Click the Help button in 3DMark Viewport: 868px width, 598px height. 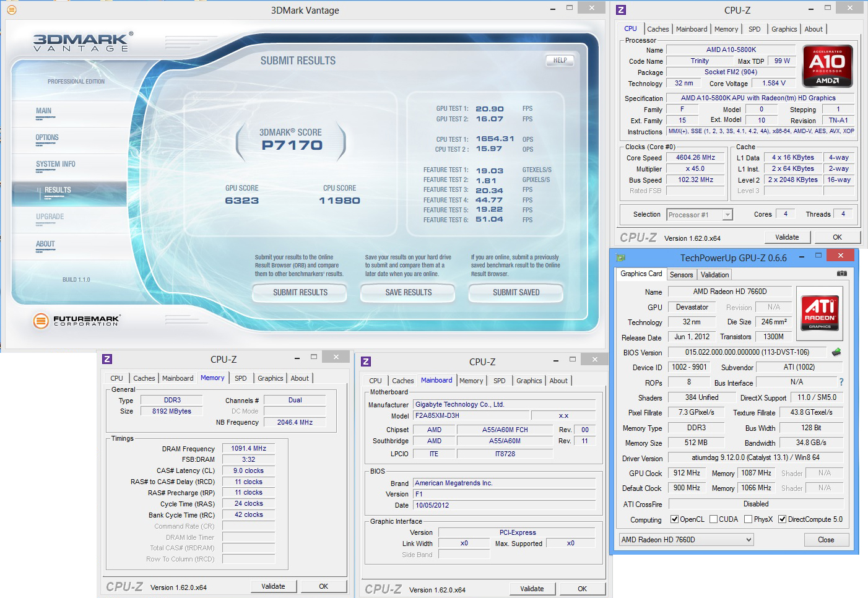click(x=560, y=61)
